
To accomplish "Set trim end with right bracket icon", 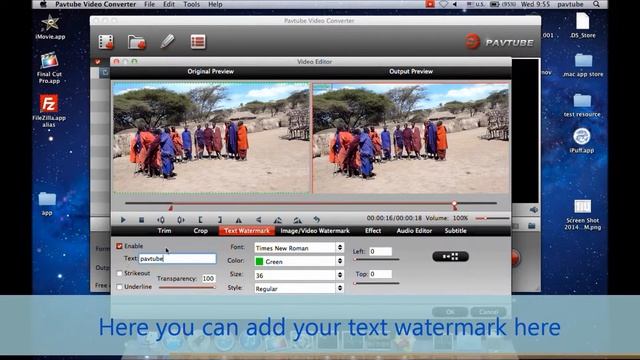I will point(220,220).
